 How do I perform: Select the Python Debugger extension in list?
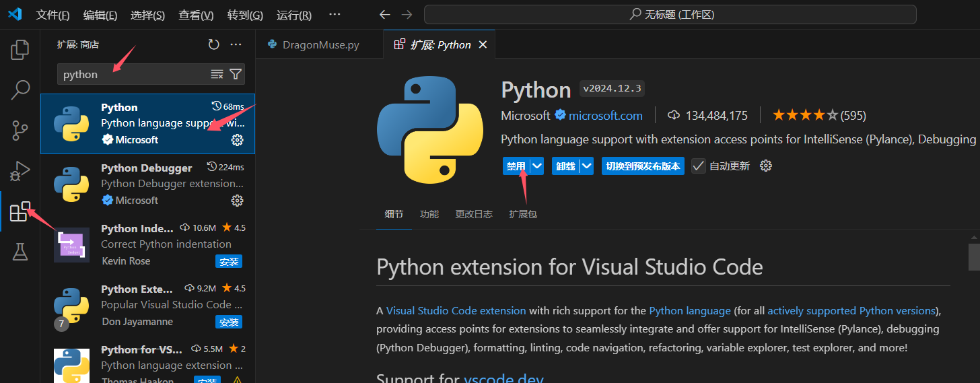(x=147, y=184)
